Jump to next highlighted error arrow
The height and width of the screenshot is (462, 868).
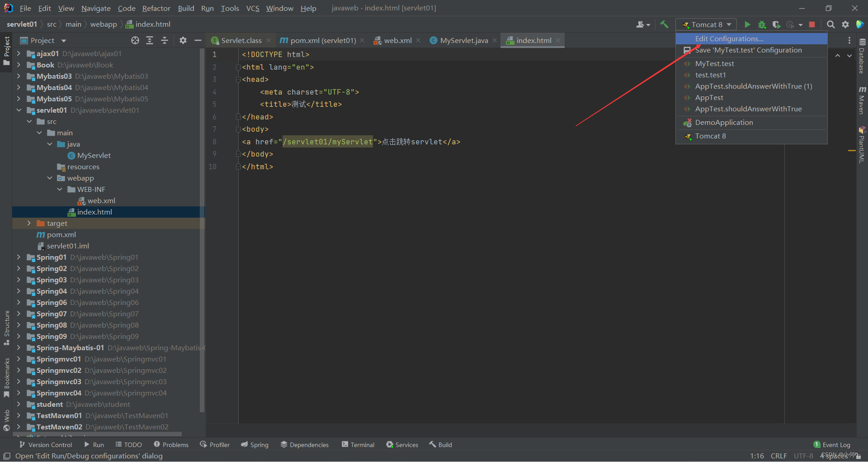[849, 55]
